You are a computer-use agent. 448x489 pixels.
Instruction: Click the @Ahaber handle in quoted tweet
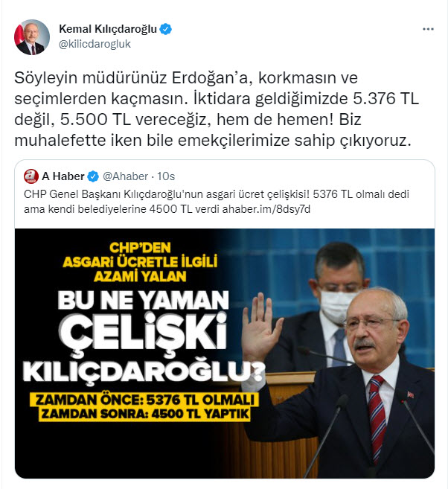125,176
